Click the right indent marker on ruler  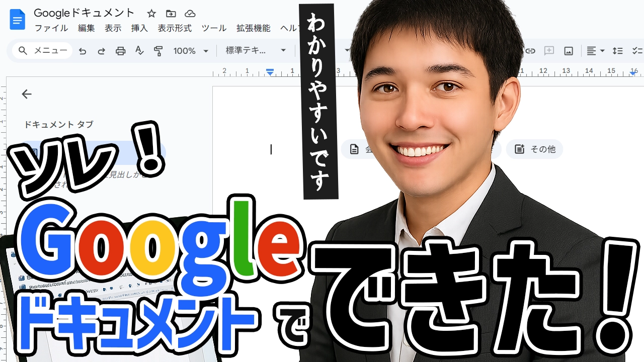coord(633,73)
